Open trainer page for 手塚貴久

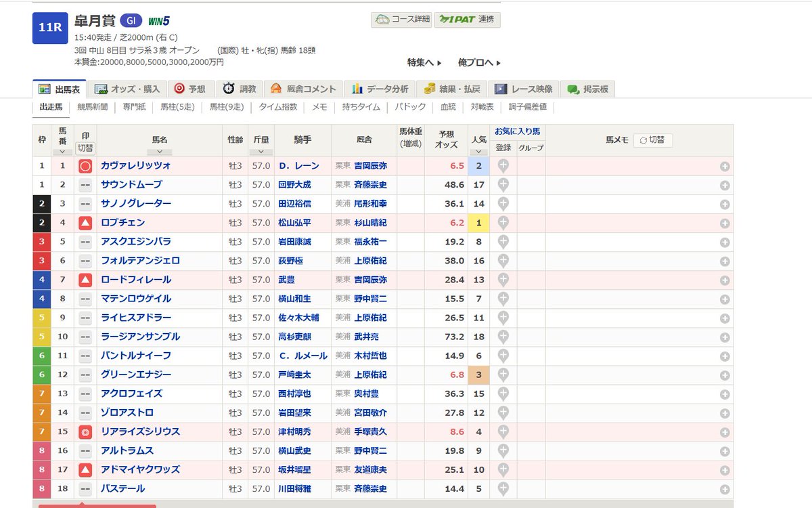pyautogui.click(x=370, y=431)
